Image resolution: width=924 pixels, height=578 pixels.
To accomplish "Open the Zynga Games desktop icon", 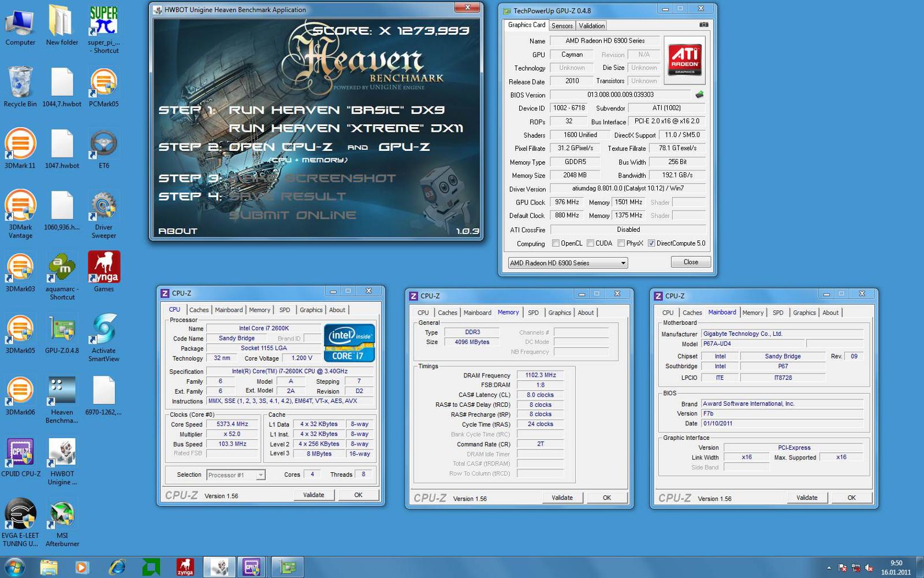I will [104, 272].
